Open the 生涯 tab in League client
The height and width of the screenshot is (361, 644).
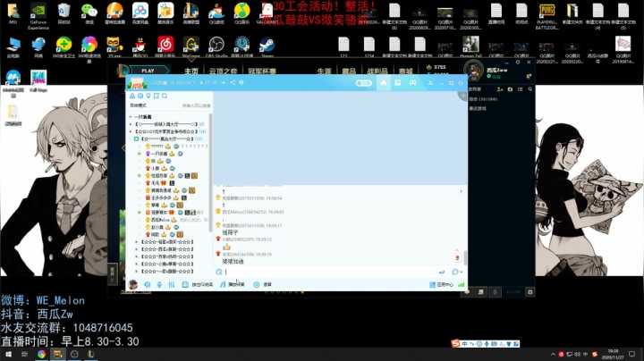point(324,71)
